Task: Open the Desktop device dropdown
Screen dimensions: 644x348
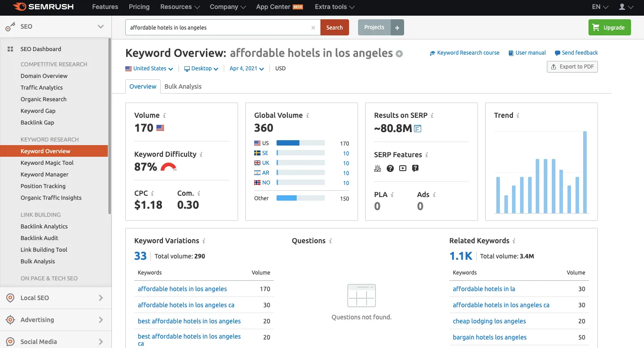Action: coord(201,69)
